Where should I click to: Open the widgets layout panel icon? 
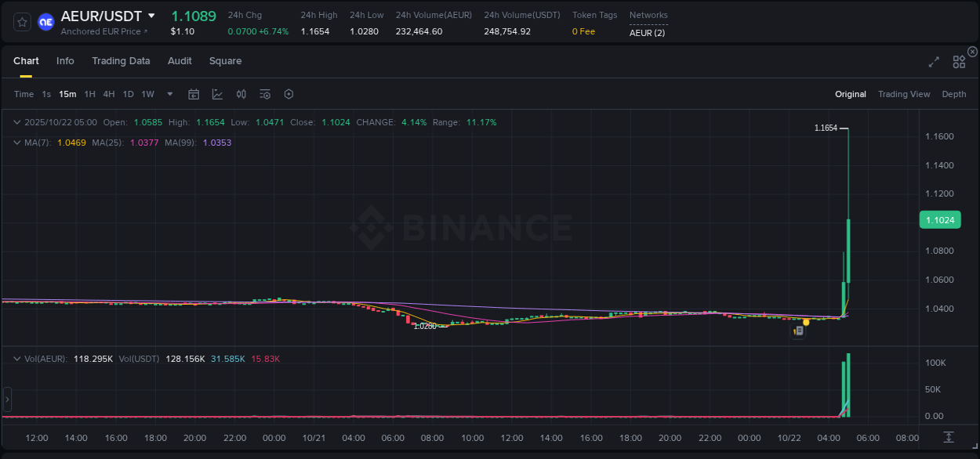(959, 61)
